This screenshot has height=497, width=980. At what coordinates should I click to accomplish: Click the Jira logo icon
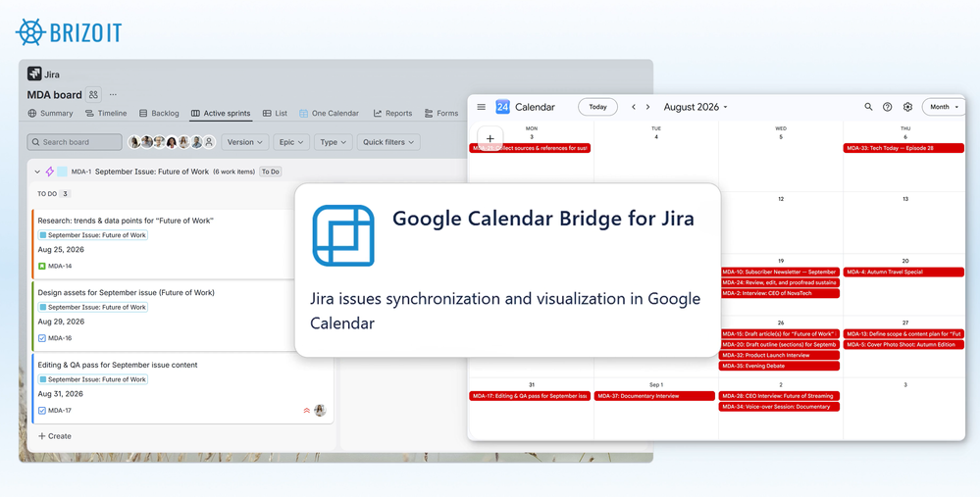34,74
